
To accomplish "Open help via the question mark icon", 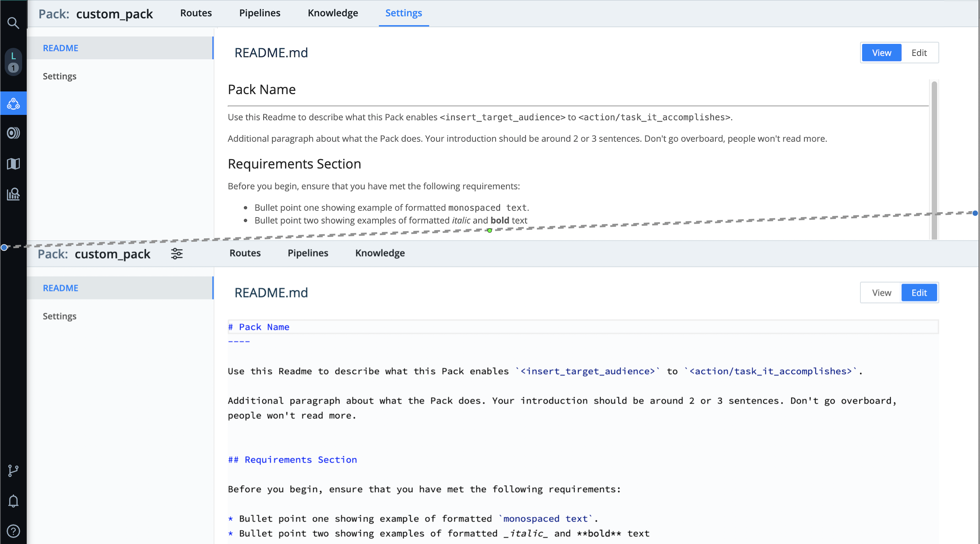I will [13, 531].
